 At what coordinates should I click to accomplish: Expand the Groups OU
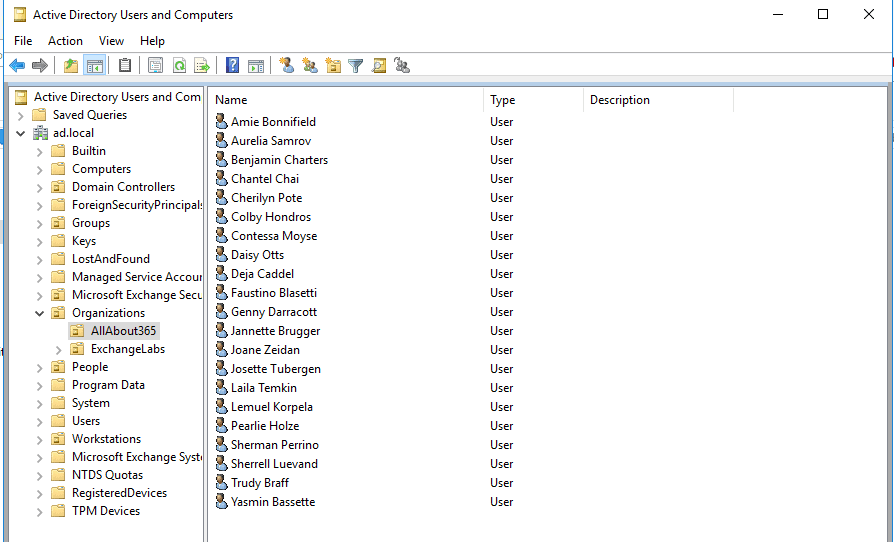39,224
